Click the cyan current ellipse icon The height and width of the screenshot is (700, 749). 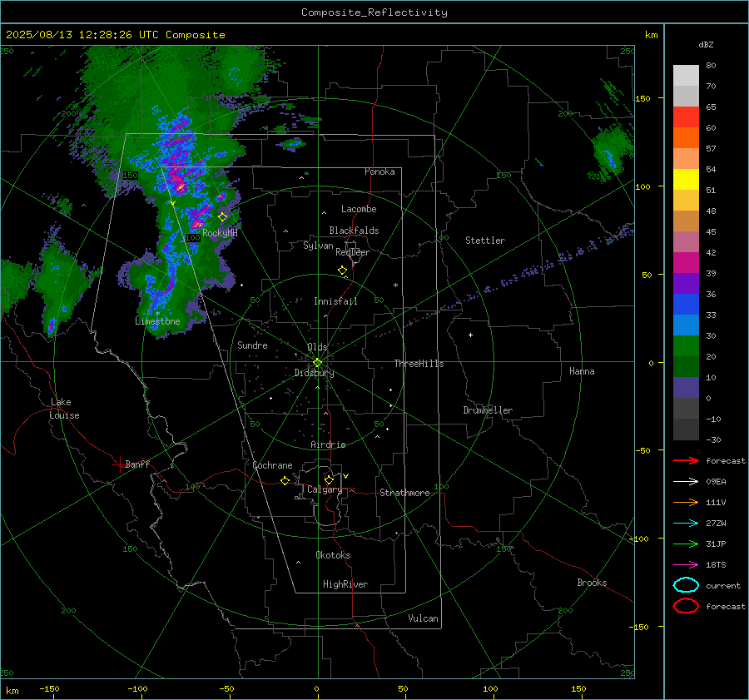(x=686, y=585)
